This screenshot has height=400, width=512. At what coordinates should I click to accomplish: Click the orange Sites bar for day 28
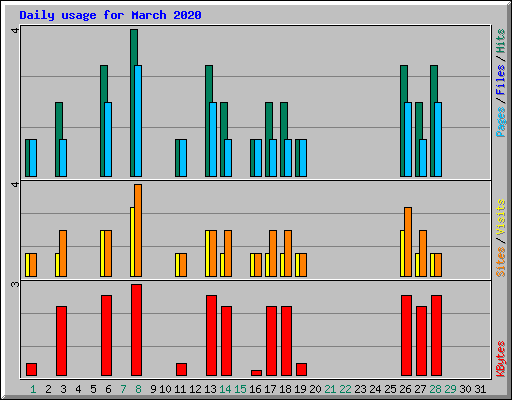(438, 265)
